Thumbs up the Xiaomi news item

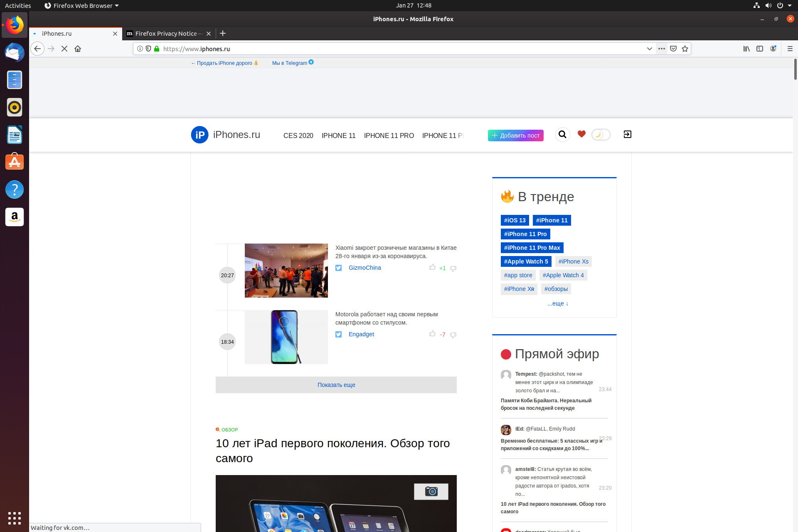(x=432, y=267)
